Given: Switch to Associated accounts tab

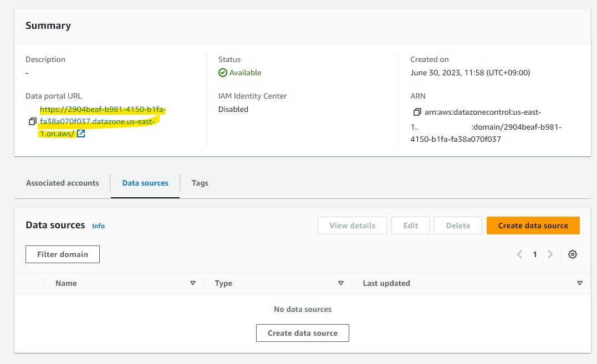Looking at the screenshot, I should pos(63,183).
